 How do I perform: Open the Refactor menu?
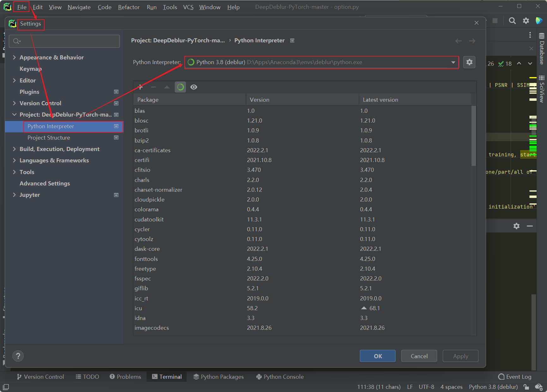tap(129, 7)
